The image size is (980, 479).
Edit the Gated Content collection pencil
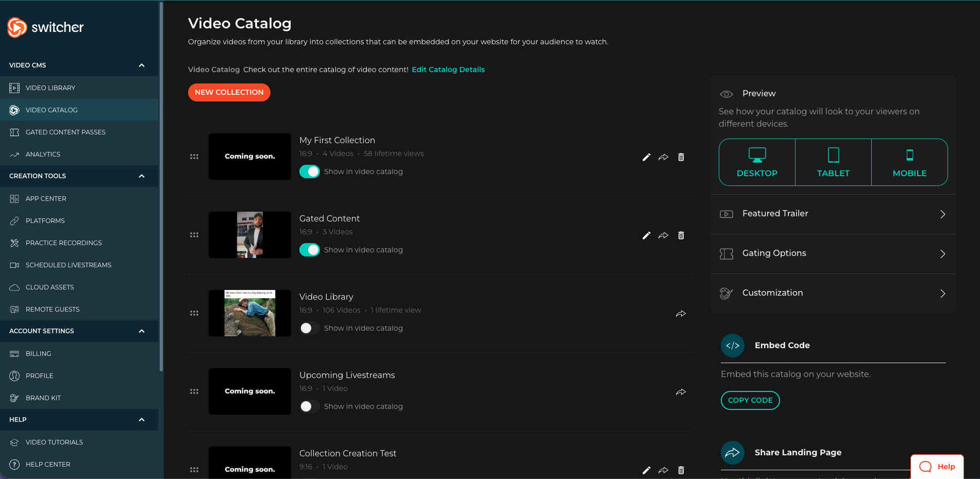point(647,235)
